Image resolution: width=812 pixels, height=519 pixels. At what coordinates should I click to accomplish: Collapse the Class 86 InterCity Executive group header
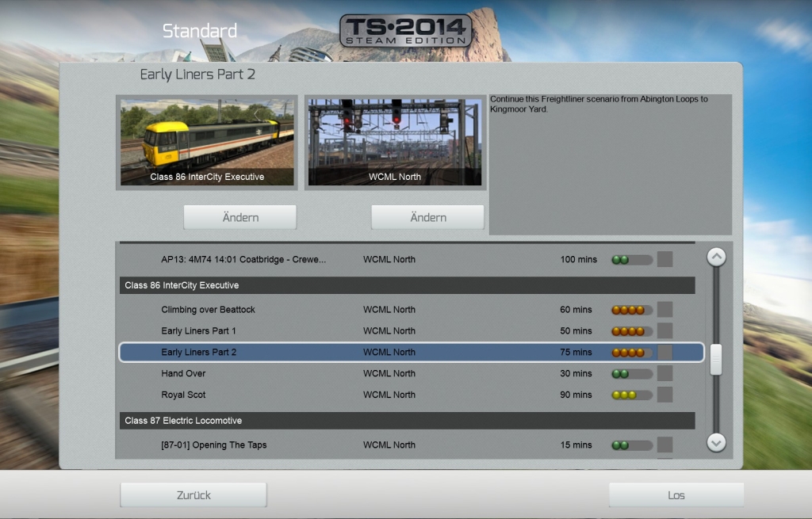pyautogui.click(x=407, y=285)
